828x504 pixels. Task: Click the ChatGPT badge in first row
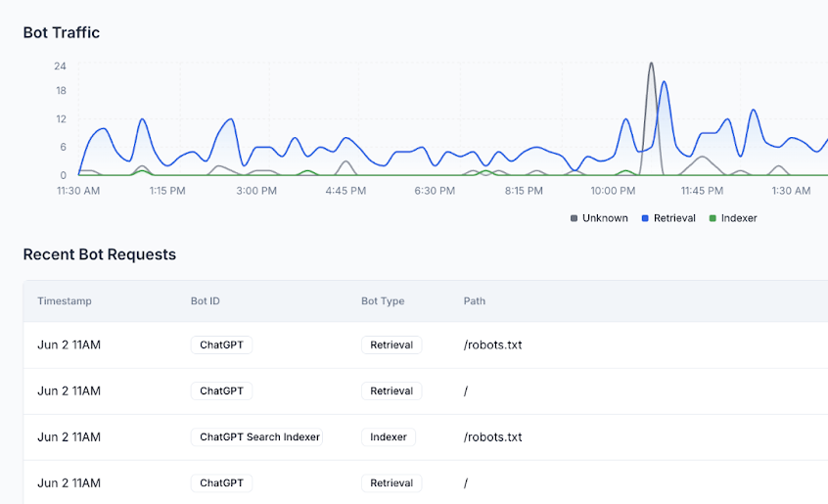tap(221, 344)
